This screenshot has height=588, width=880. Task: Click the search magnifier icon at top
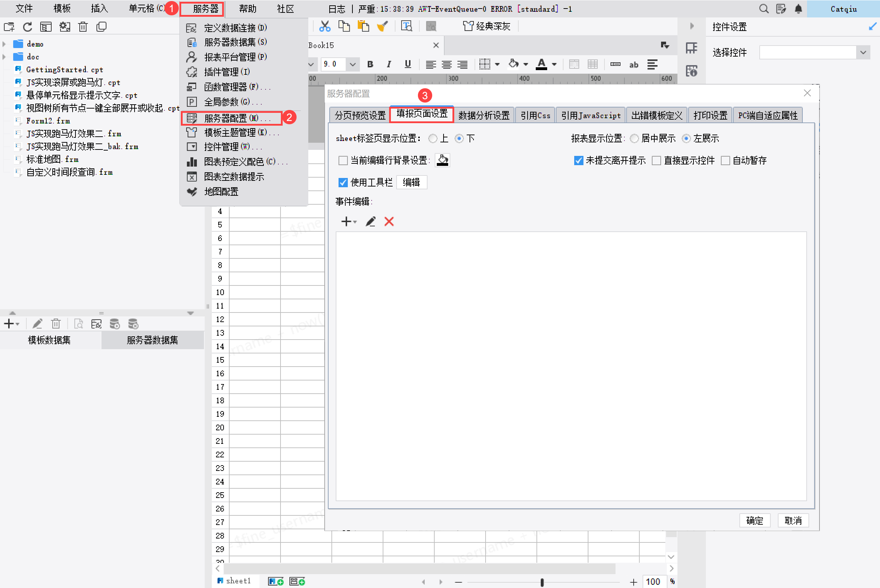point(763,9)
